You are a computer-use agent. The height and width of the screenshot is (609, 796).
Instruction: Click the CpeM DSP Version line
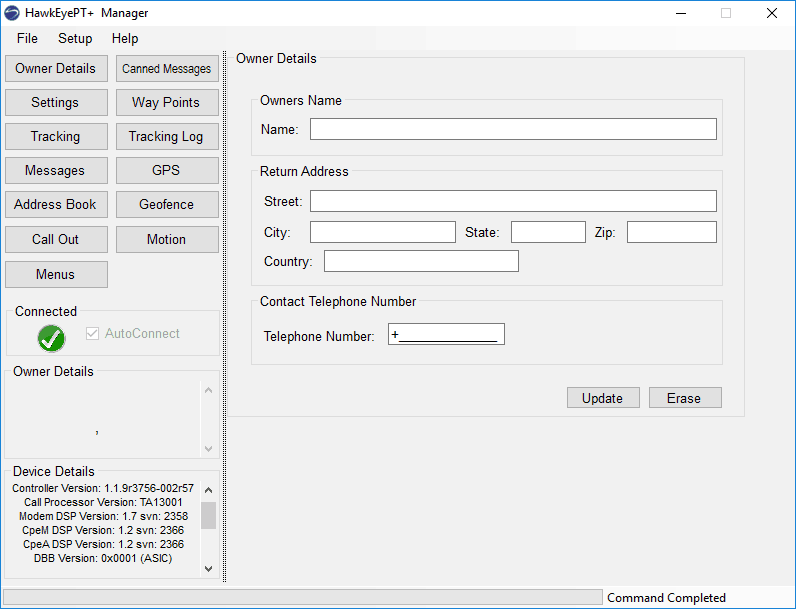(103, 530)
